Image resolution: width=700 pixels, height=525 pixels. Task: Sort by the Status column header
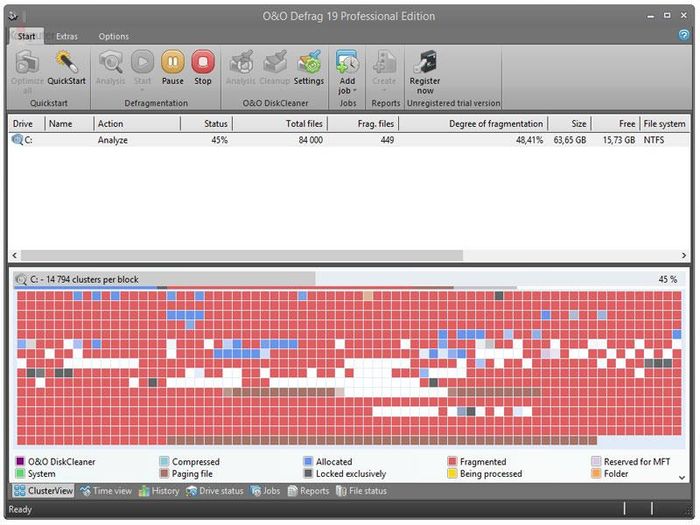tap(206, 124)
